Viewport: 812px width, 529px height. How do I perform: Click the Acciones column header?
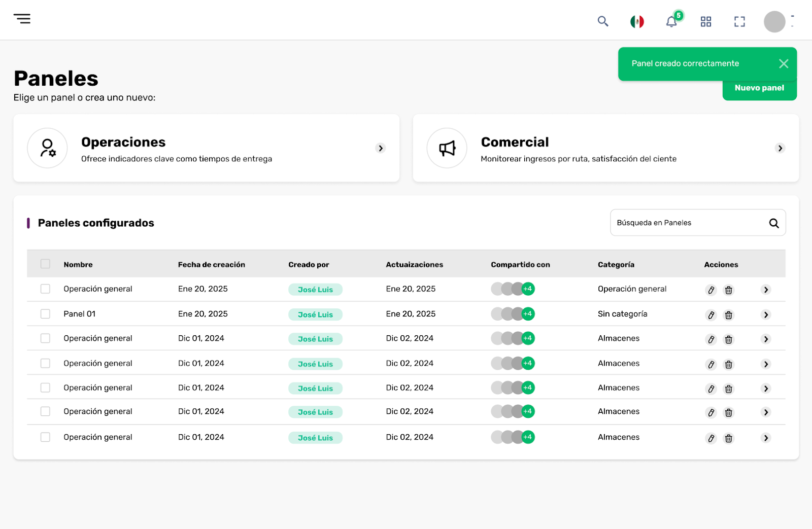tap(721, 265)
